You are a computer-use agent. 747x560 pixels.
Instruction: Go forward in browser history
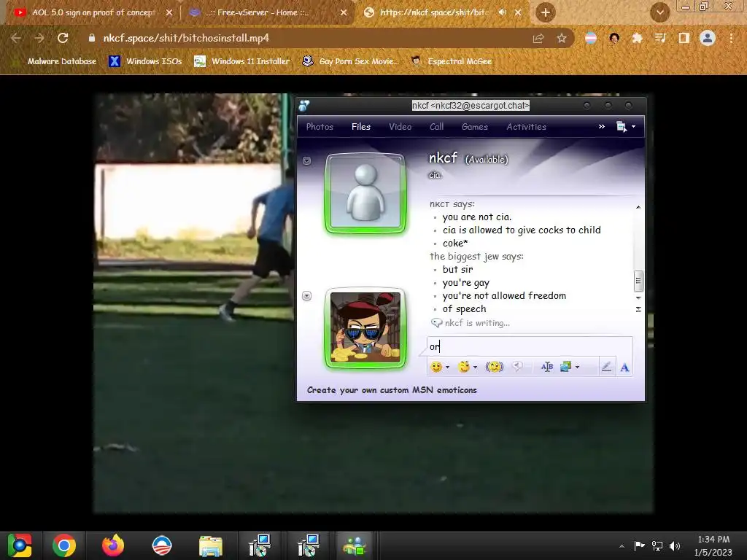pyautogui.click(x=39, y=38)
